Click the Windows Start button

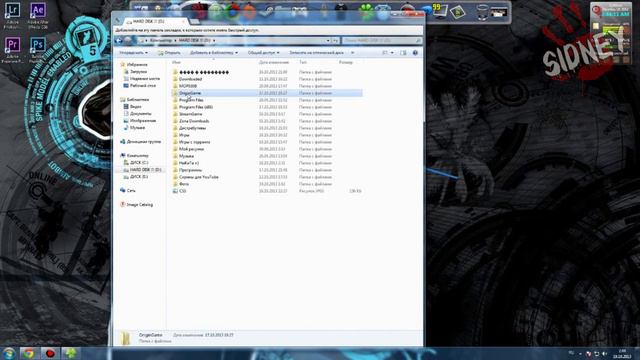[x=9, y=353]
